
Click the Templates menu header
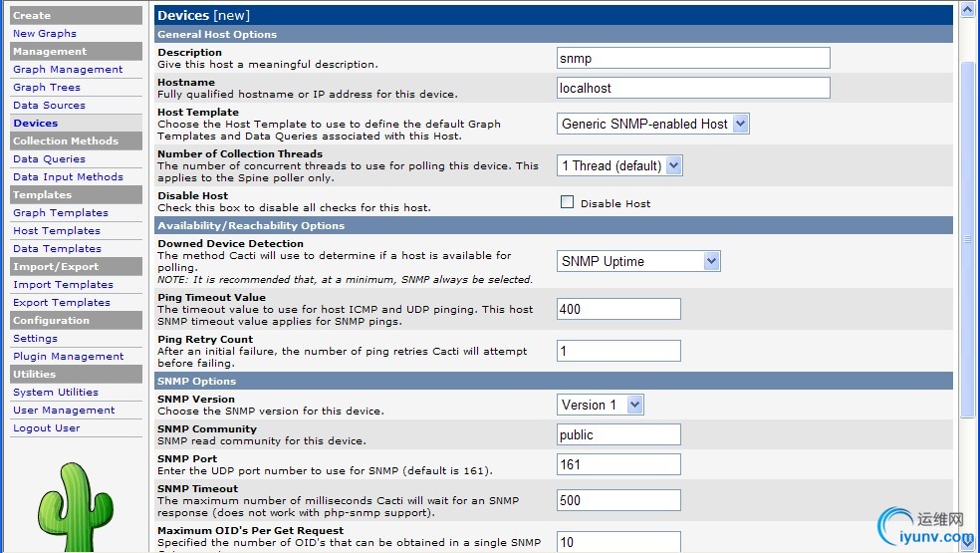pyautogui.click(x=77, y=194)
